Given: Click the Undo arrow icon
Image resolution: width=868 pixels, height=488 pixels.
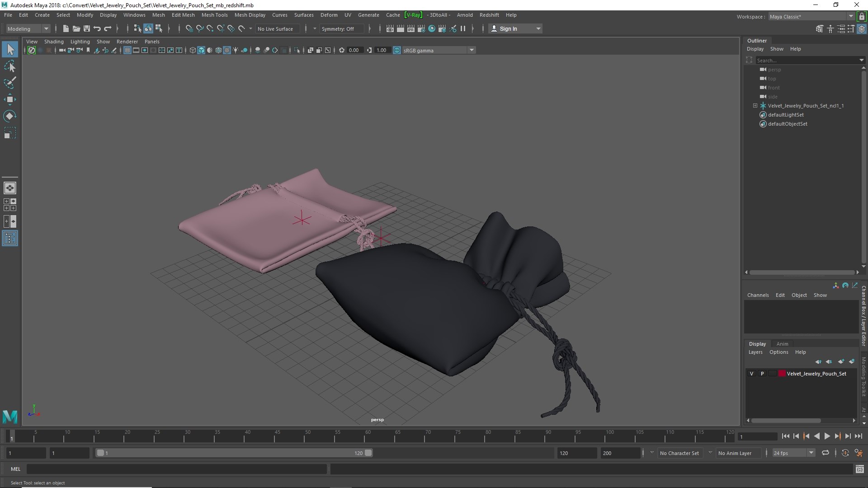Looking at the screenshot, I should [97, 28].
